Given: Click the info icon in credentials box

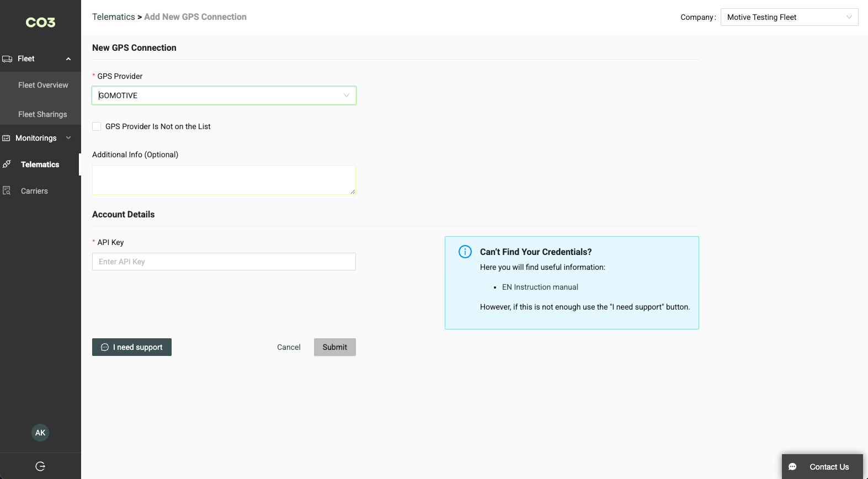Looking at the screenshot, I should pos(465,252).
